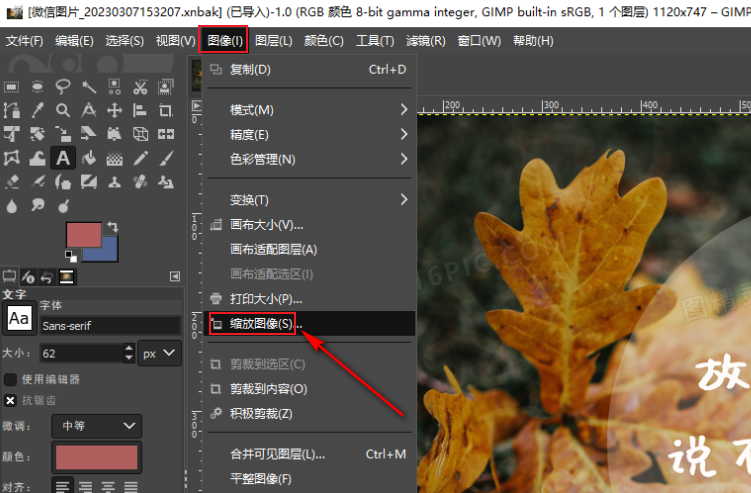Screen dimensions: 751x493
Task: Select the Zoom magnifier tool
Action: [x=63, y=110]
